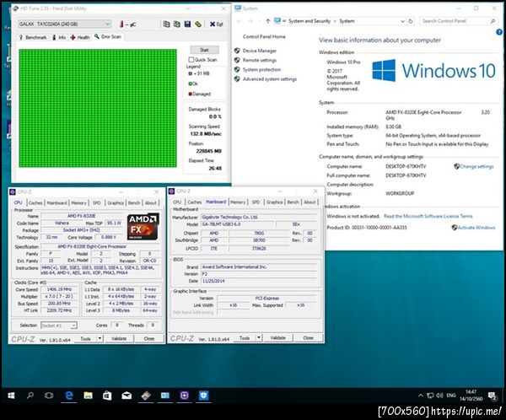Expand Tools dropdown arrow in left CPU-Z window
The image size is (506, 420).
[100, 339]
